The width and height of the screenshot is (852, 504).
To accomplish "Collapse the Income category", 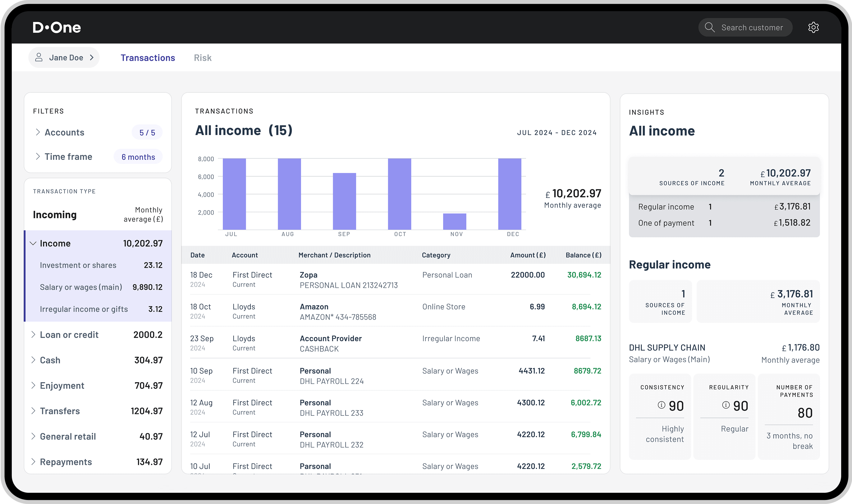I will tap(33, 243).
